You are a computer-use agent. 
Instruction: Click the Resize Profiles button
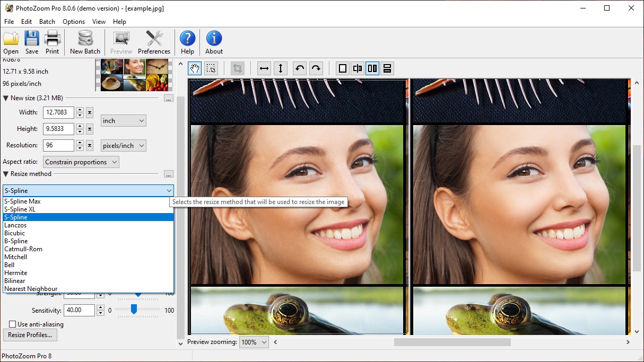pyautogui.click(x=30, y=335)
